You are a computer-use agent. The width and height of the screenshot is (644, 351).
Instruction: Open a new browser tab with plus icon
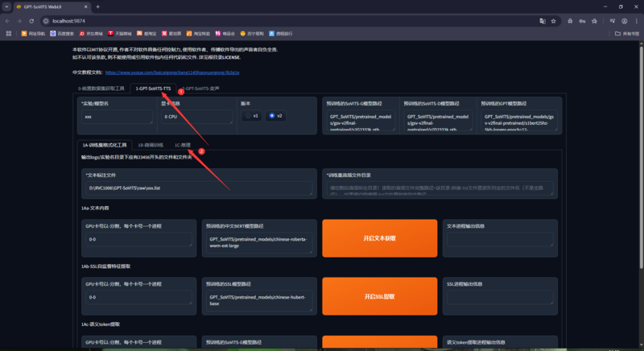[x=98, y=6]
